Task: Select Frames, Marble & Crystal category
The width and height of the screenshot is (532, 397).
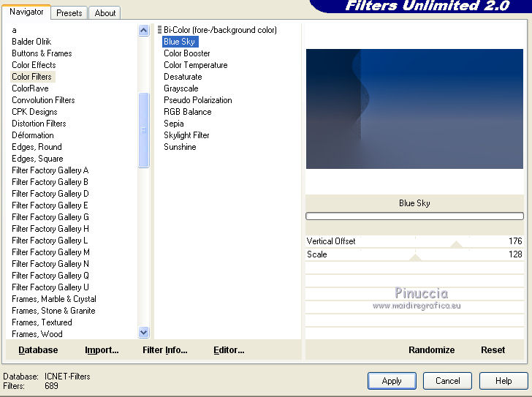Action: (x=54, y=299)
